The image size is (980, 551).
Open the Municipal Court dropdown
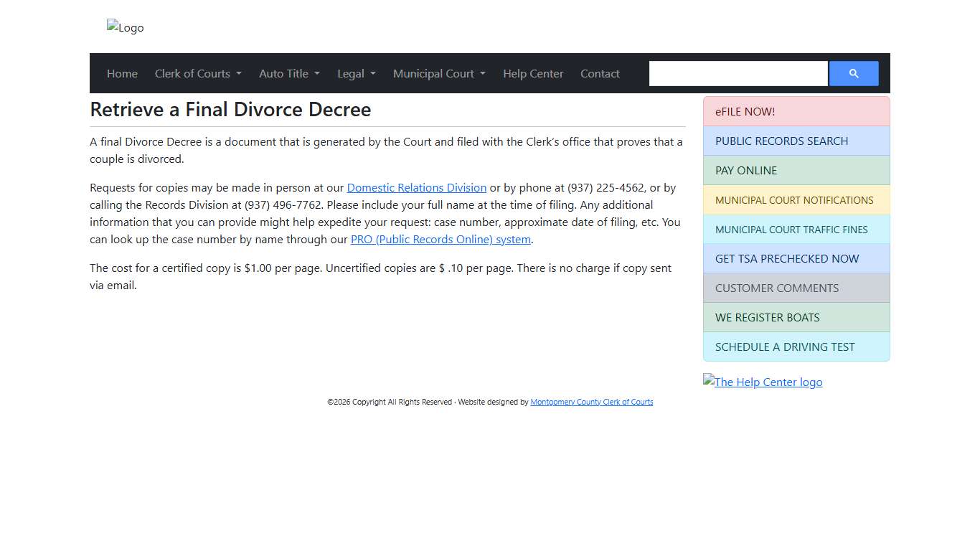coord(439,73)
